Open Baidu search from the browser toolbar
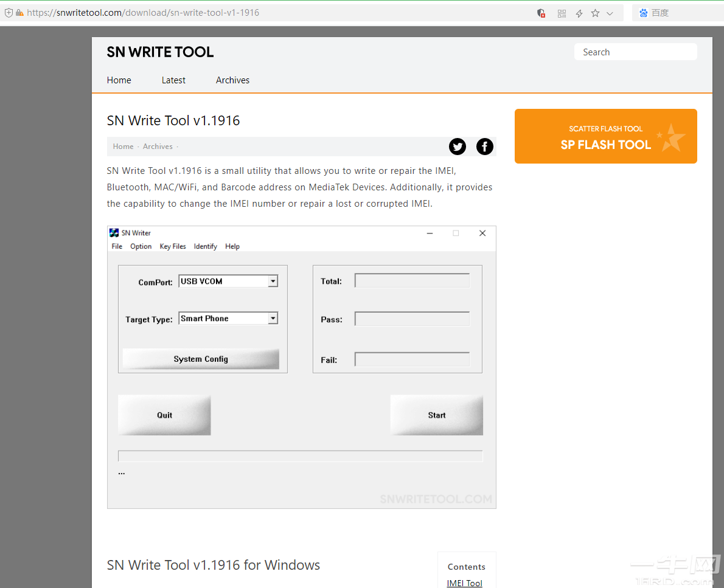This screenshot has height=588, width=724. tap(653, 12)
